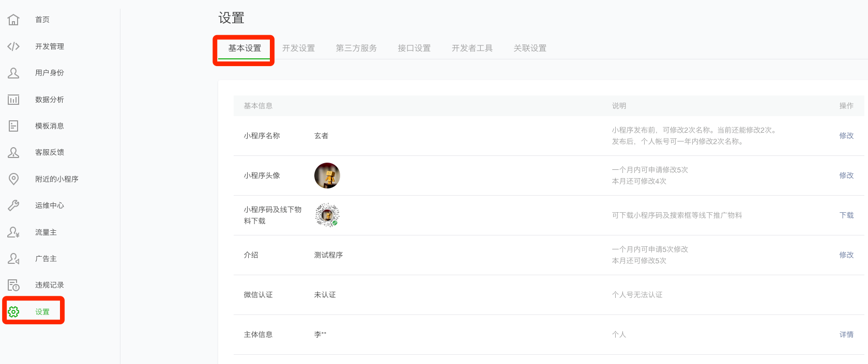Switch to the 开发设置 tab
Image resolution: width=868 pixels, height=364 pixels.
click(x=298, y=48)
